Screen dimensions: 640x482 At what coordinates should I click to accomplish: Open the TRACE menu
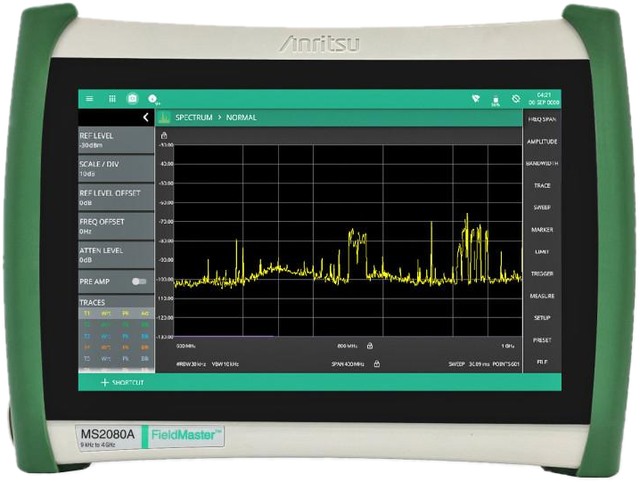tap(542, 185)
